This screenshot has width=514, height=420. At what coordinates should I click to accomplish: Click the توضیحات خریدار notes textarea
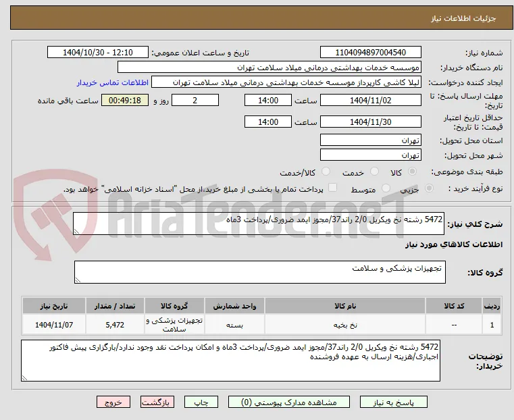point(230,361)
